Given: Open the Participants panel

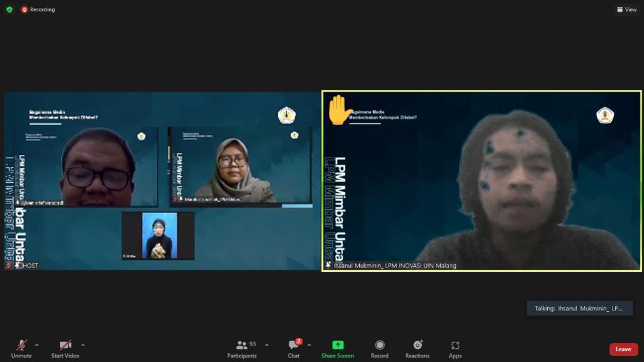Looking at the screenshot, I should 242,349.
